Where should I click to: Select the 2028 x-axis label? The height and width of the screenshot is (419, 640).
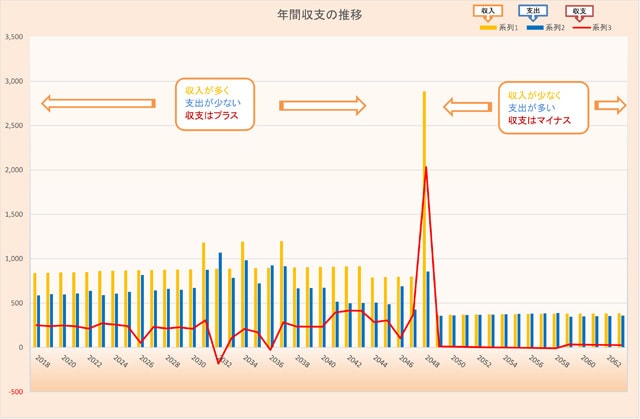click(172, 361)
